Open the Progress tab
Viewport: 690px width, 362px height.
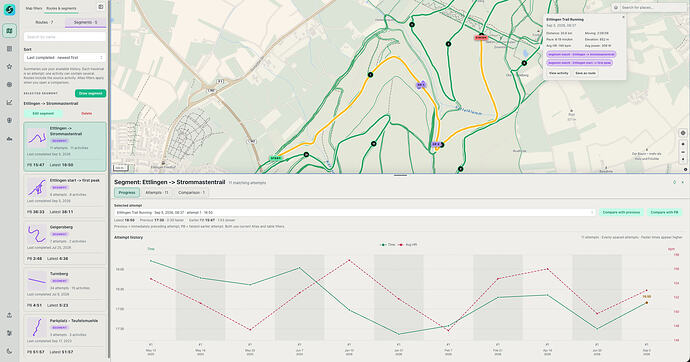click(127, 193)
